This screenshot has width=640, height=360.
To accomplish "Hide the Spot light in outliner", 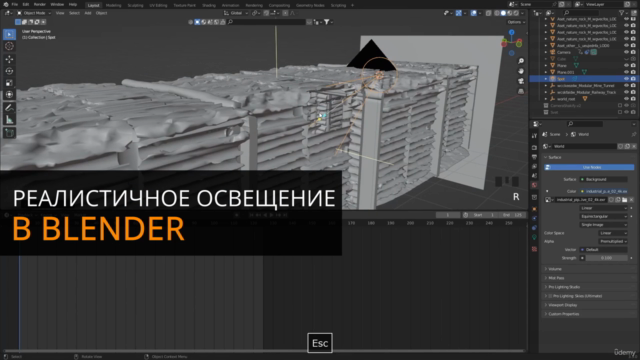I will (626, 78).
